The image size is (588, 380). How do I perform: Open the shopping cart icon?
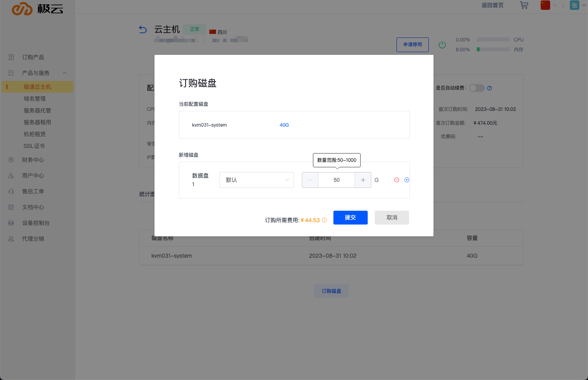(524, 5)
